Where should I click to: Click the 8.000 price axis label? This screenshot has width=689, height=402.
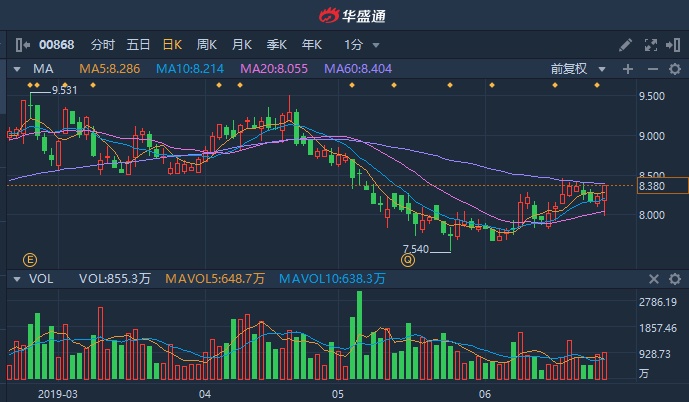[652, 215]
